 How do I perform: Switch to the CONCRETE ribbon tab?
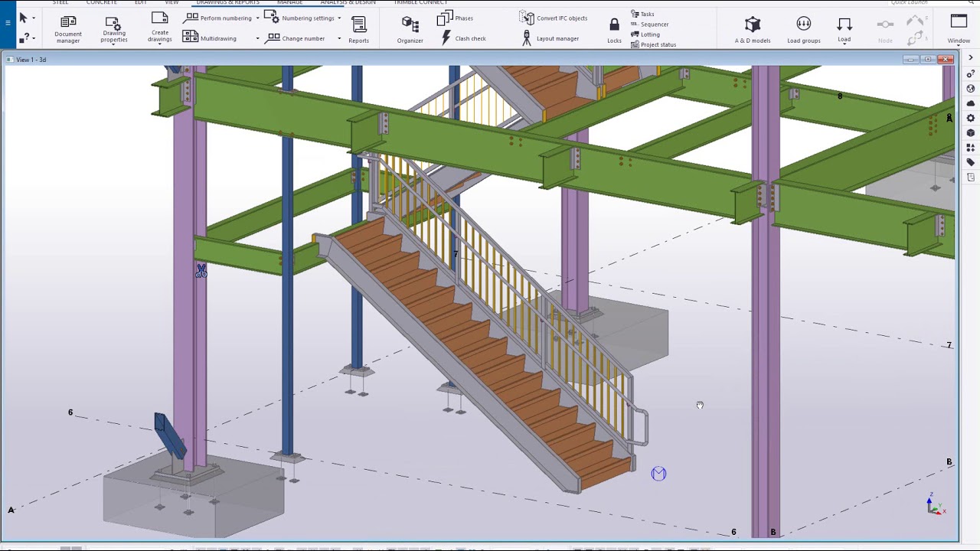pyautogui.click(x=101, y=3)
